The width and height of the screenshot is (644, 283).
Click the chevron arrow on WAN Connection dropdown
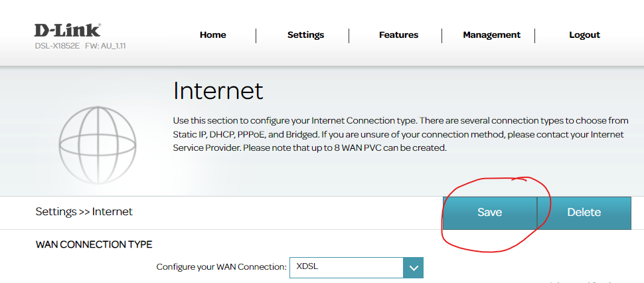[413, 268]
